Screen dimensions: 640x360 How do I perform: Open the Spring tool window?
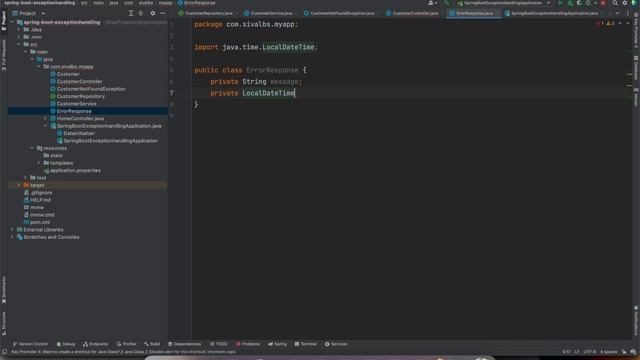tap(278, 344)
